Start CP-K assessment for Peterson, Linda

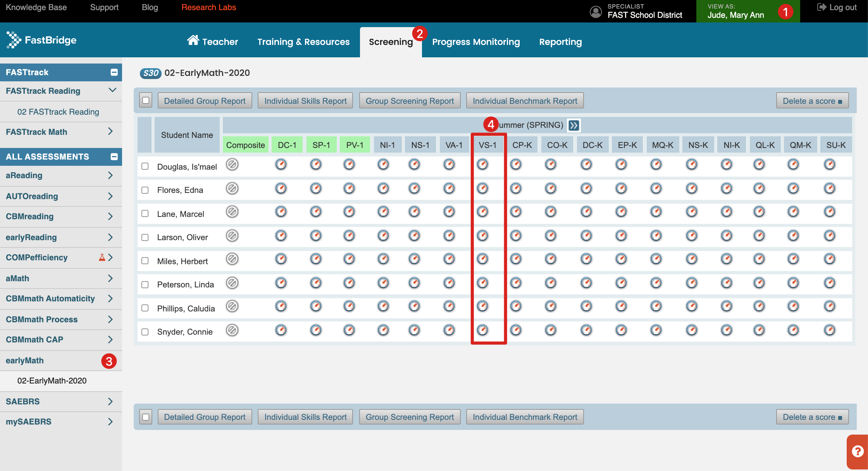tap(516, 283)
